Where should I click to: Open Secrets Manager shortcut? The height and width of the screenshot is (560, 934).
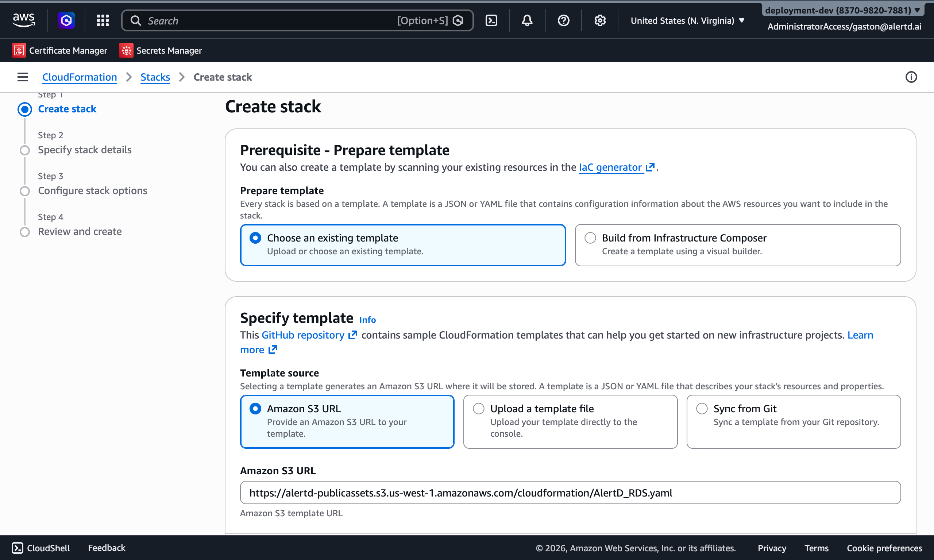pyautogui.click(x=161, y=50)
